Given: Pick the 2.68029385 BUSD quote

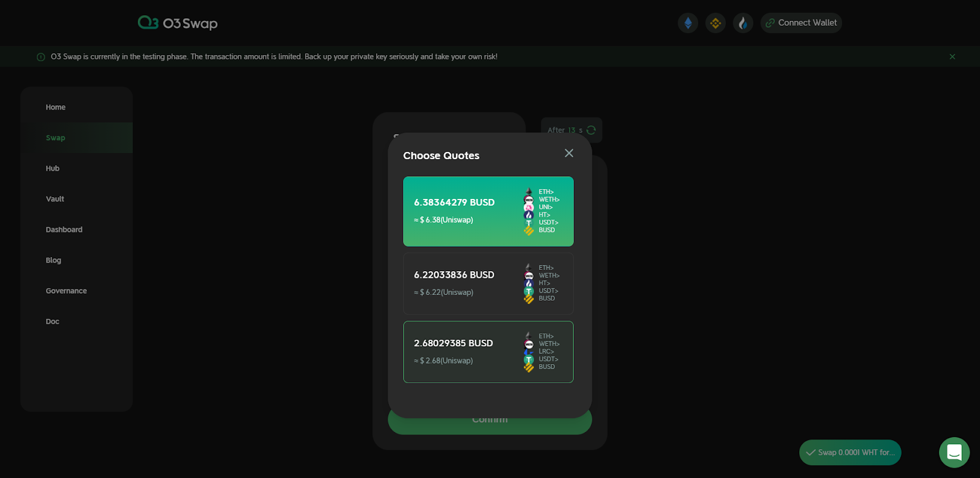Looking at the screenshot, I should point(488,352).
